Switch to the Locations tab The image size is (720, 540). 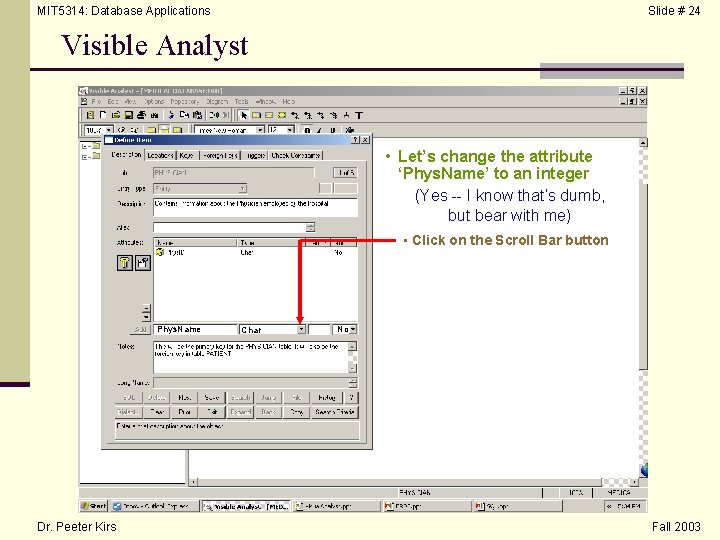click(x=160, y=155)
